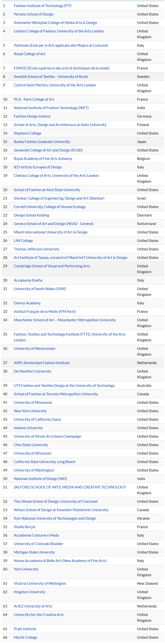The width and height of the screenshot is (165, 644).
Task: Click Pratt Institute link
Action: 25,629
